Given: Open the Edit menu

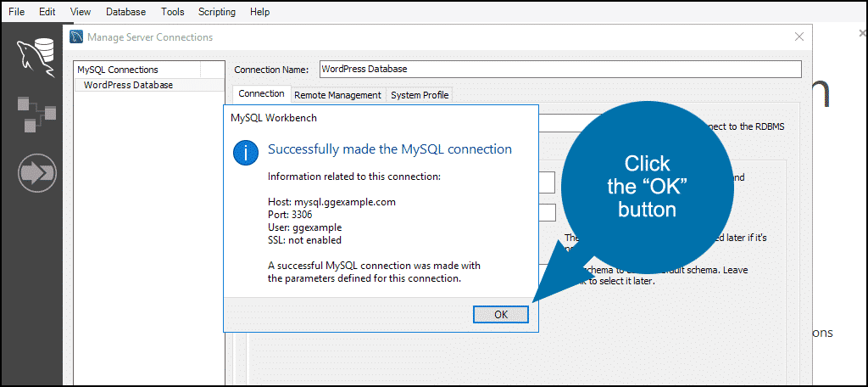Looking at the screenshot, I should click(x=47, y=12).
